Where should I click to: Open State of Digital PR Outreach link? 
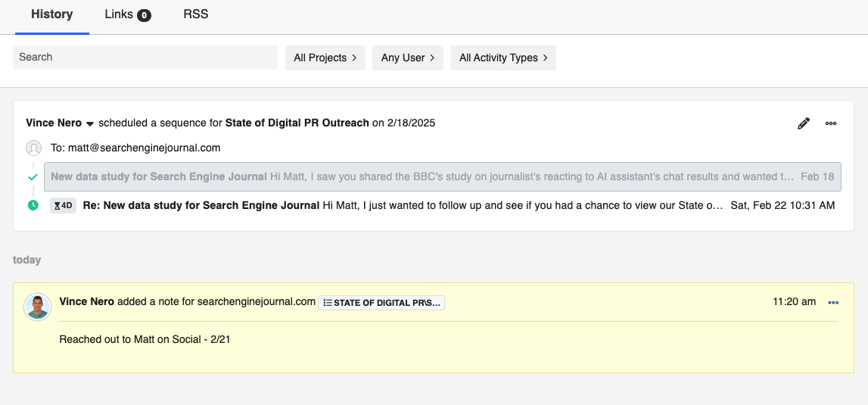click(297, 123)
